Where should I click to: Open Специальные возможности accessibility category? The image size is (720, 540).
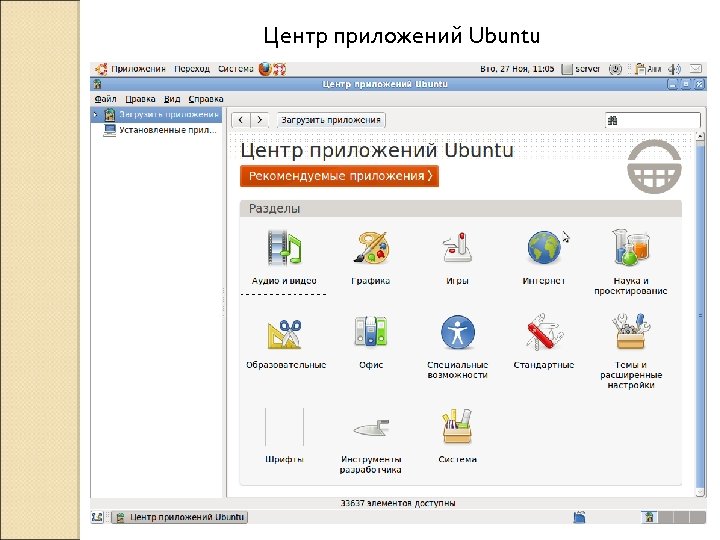(457, 347)
